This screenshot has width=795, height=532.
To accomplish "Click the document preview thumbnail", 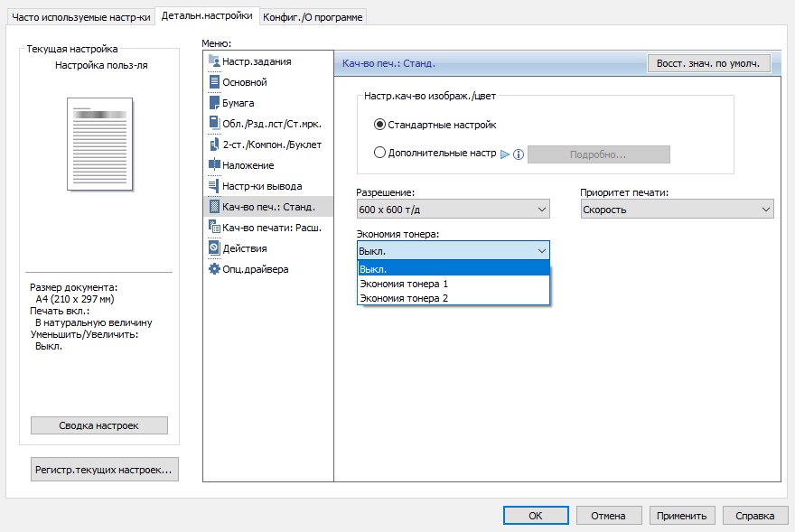I will tap(100, 145).
